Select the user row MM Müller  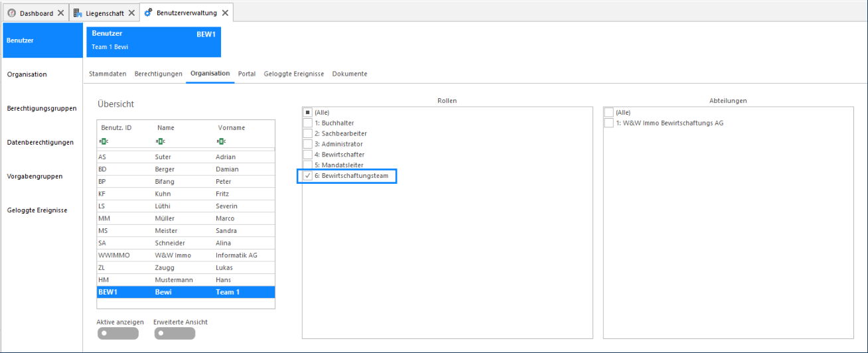pos(186,218)
